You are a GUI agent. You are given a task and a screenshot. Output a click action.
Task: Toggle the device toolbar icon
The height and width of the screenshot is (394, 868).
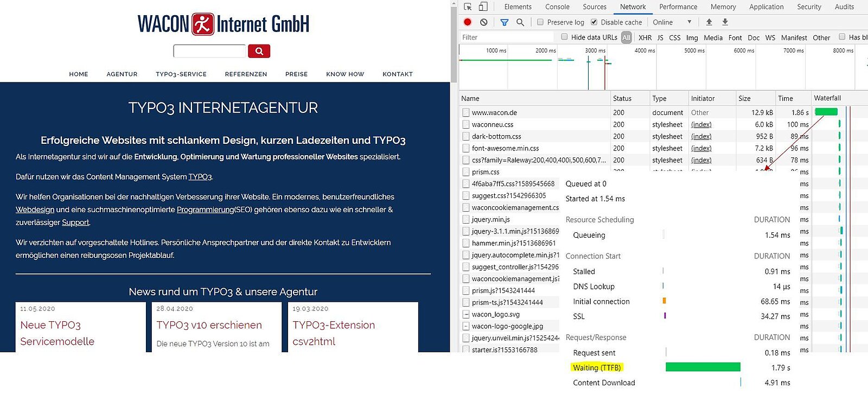[483, 7]
